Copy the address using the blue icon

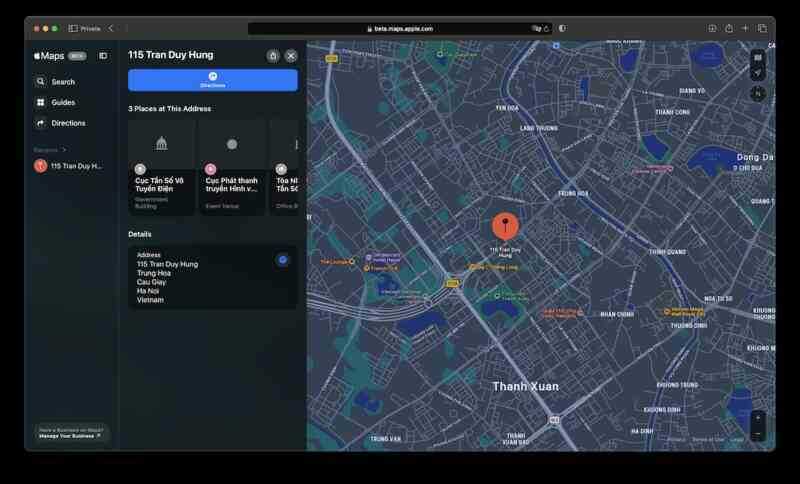point(283,260)
